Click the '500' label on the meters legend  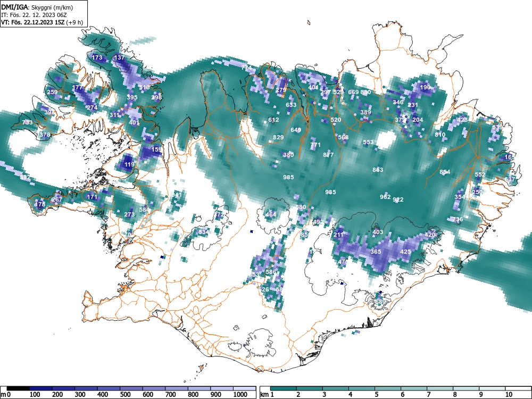[x=125, y=395]
